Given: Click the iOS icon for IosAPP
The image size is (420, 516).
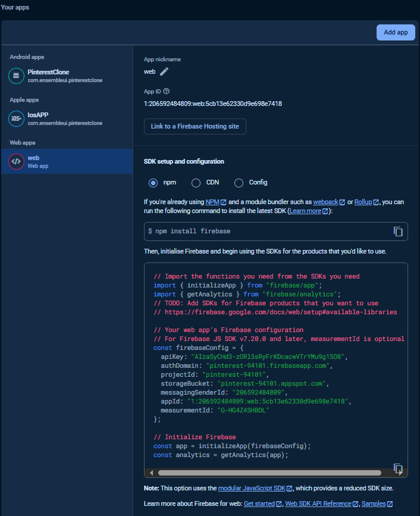Looking at the screenshot, I should [16, 119].
